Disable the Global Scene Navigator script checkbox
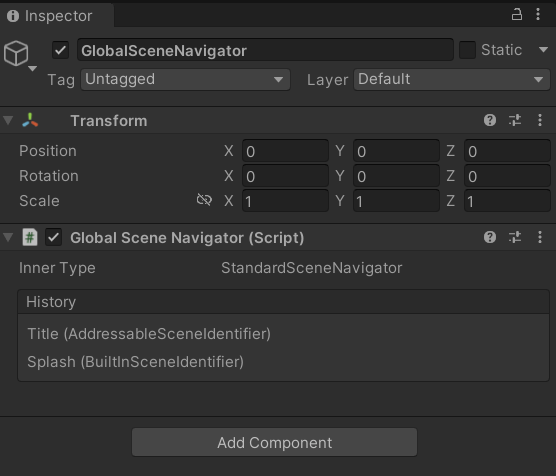Image resolution: width=556 pixels, height=476 pixels. pos(54,237)
